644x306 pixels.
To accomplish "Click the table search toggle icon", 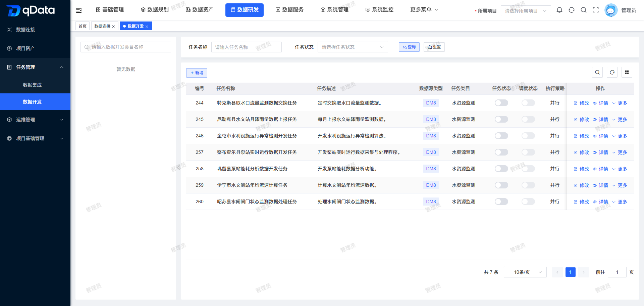I will (x=597, y=72).
